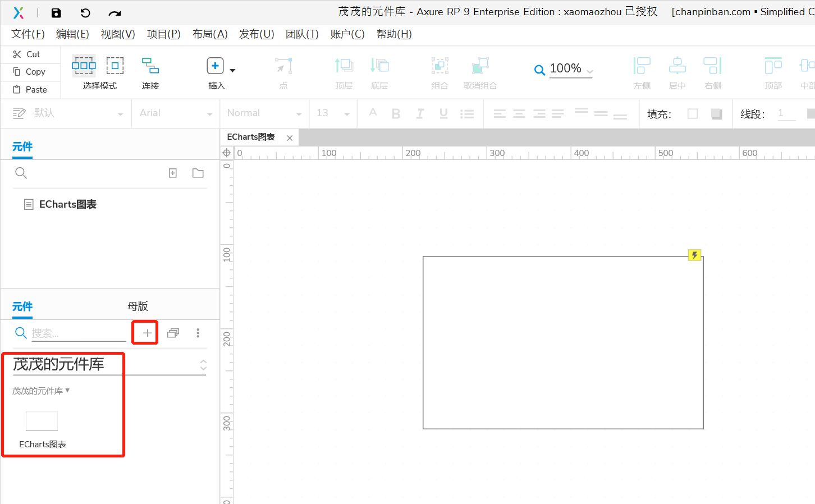
Task: Open the 账户(C) menu
Action: 347,34
